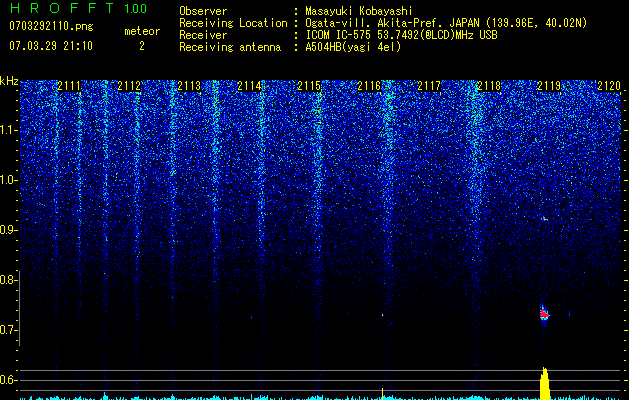629x400 pixels.
Task: Click the 2115 time marker
Action: (x=309, y=86)
